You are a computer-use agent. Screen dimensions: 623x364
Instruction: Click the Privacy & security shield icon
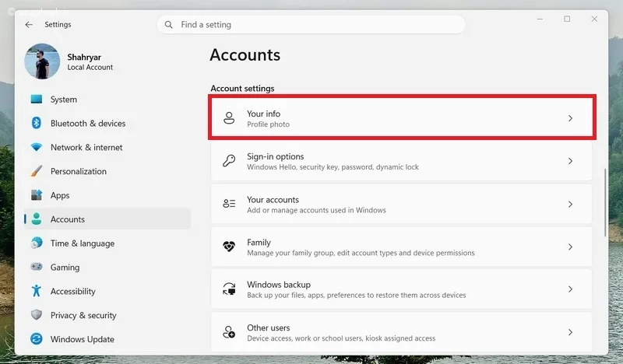[36, 315]
